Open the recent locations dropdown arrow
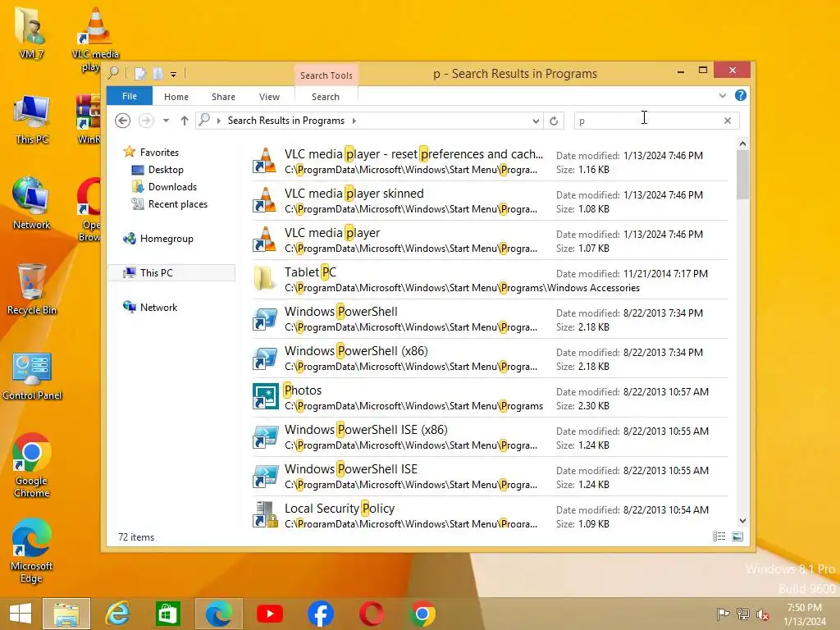This screenshot has height=630, width=840. point(166,121)
